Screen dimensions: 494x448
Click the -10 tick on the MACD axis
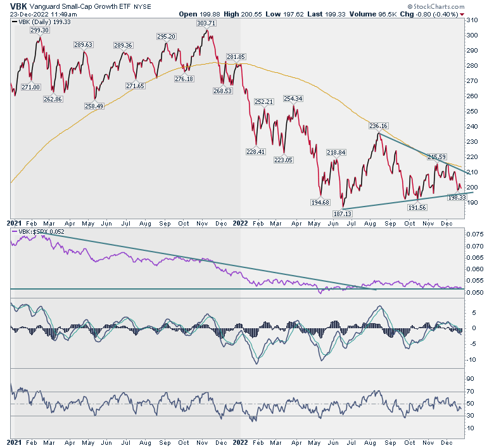471,360
